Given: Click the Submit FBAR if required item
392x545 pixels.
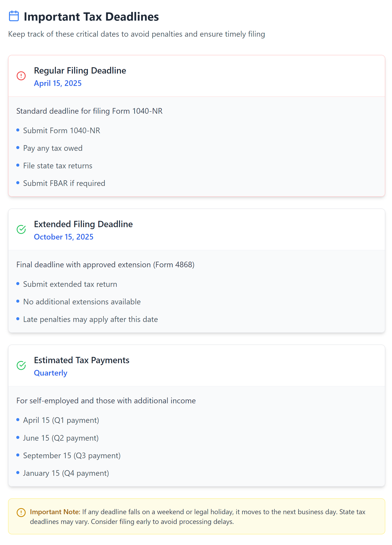Looking at the screenshot, I should click(64, 183).
